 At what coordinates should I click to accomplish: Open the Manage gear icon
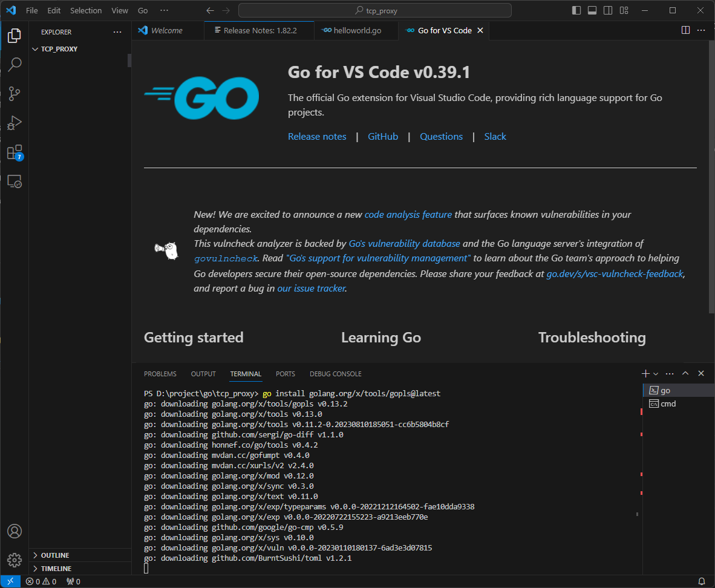(14, 560)
